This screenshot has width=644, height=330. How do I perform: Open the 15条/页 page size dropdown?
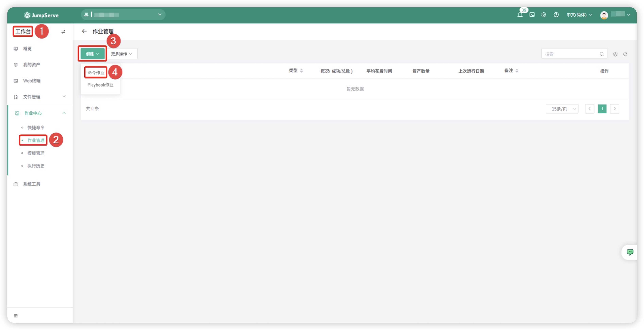coord(562,109)
